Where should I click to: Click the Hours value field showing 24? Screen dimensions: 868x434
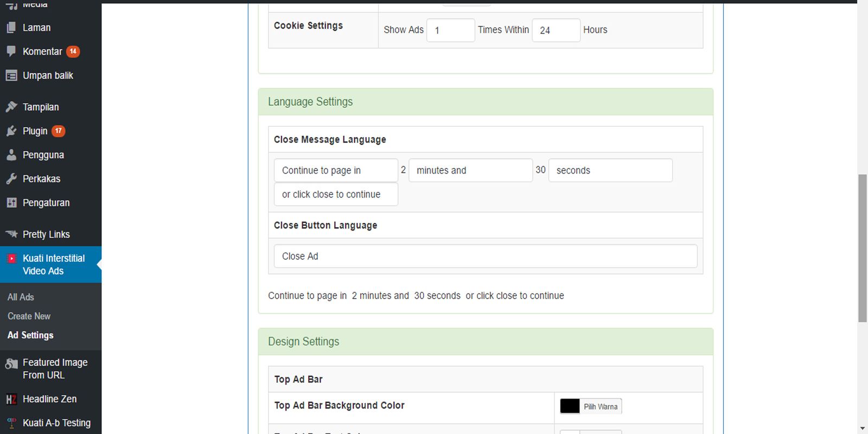[x=556, y=30]
